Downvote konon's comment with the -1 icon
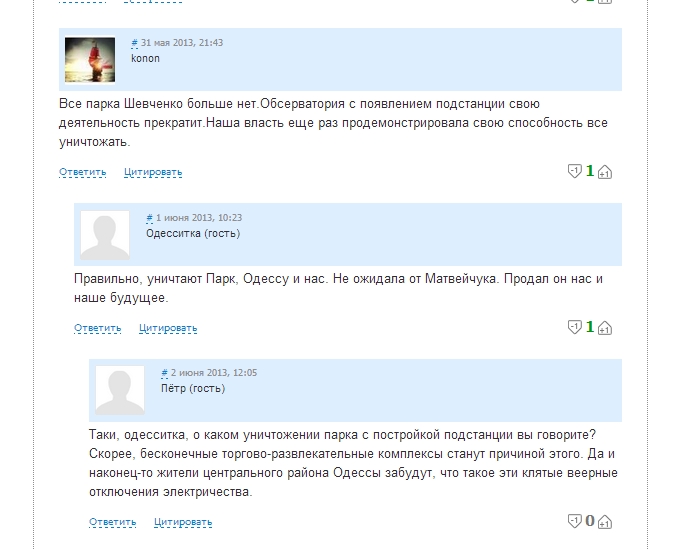 (x=574, y=171)
